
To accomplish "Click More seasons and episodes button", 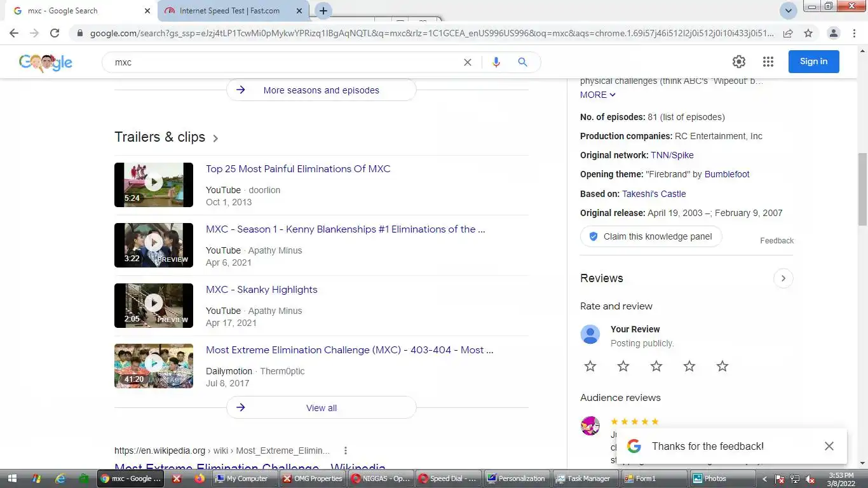I will pos(322,90).
